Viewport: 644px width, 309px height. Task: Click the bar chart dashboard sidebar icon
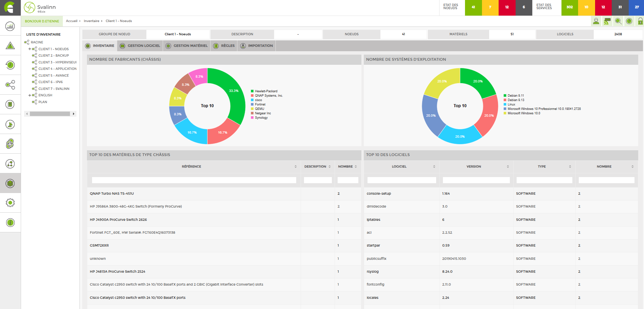10,26
